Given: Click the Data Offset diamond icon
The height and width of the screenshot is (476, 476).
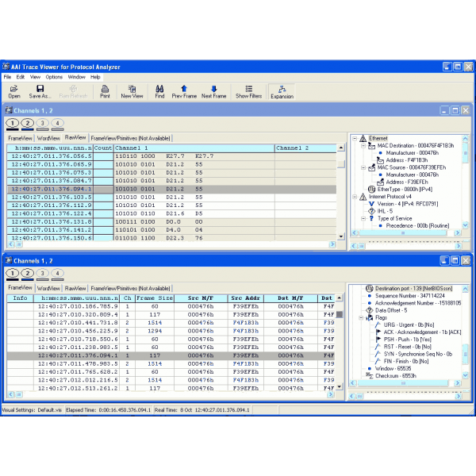Looking at the screenshot, I should coord(370,310).
